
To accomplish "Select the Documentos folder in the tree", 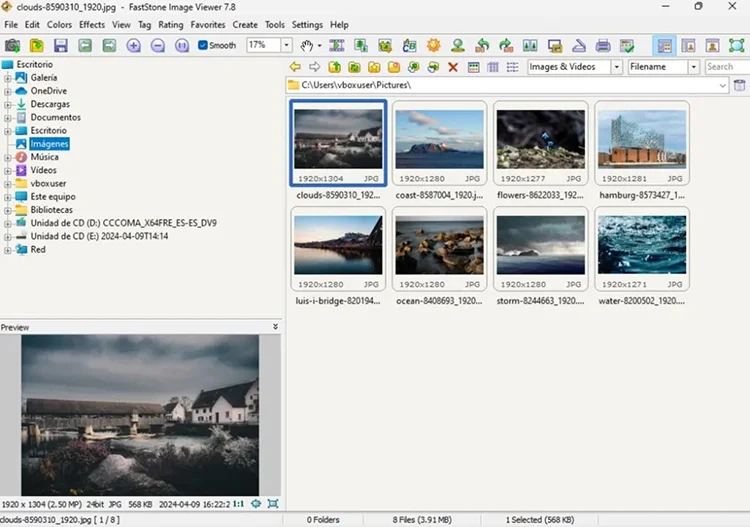I will click(x=55, y=117).
